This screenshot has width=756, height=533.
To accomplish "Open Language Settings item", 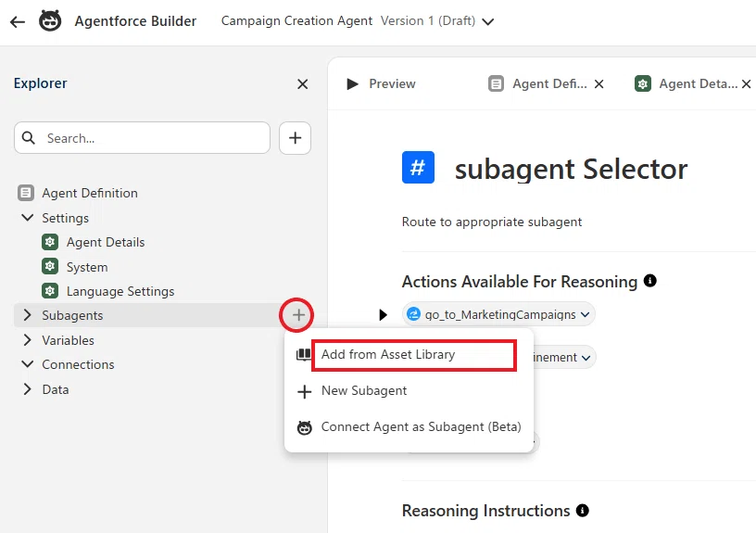I will (x=120, y=291).
